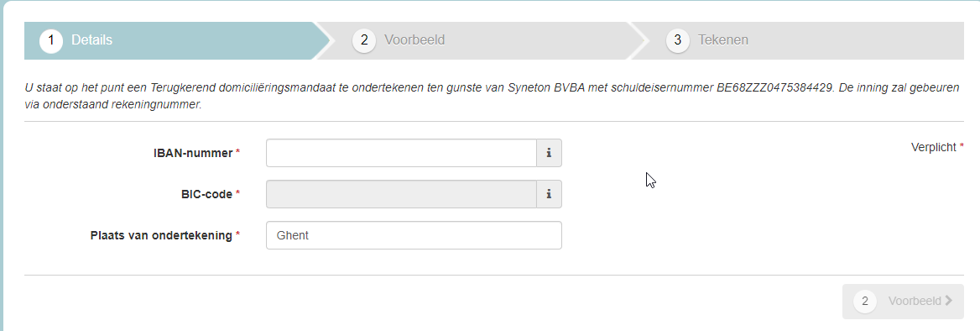Click the number 3 circle on the Tekenen step
The width and height of the screenshot is (980, 331).
tap(677, 40)
